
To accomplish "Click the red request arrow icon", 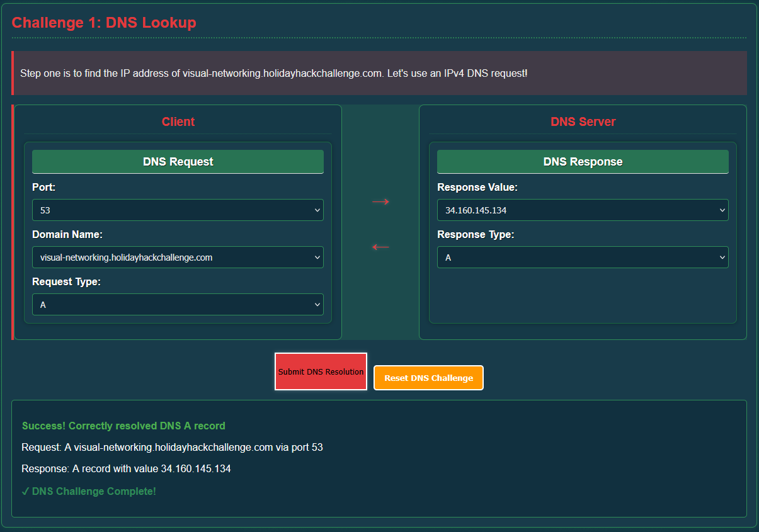I will pos(380,201).
